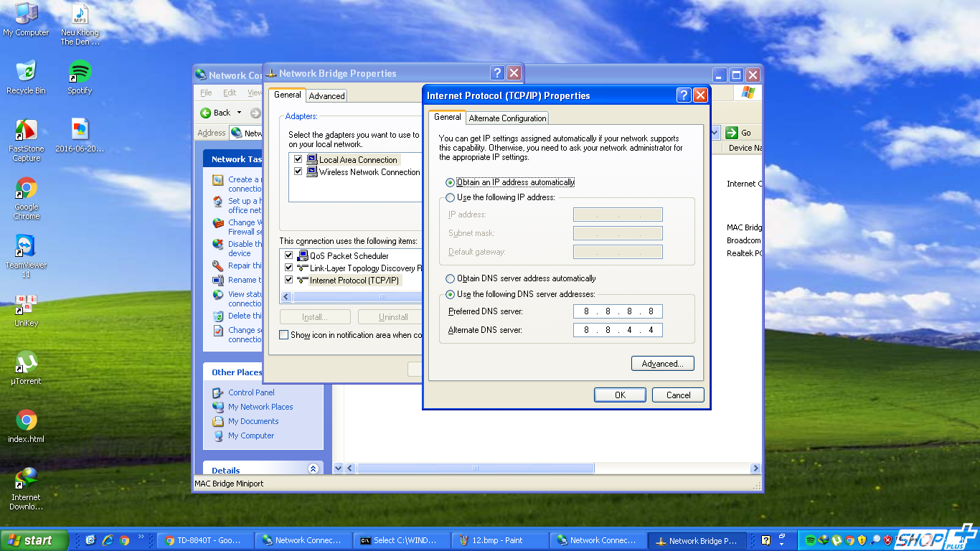Click OK in TCP/IP Properties
Image resolution: width=980 pixels, height=551 pixels.
(x=620, y=395)
